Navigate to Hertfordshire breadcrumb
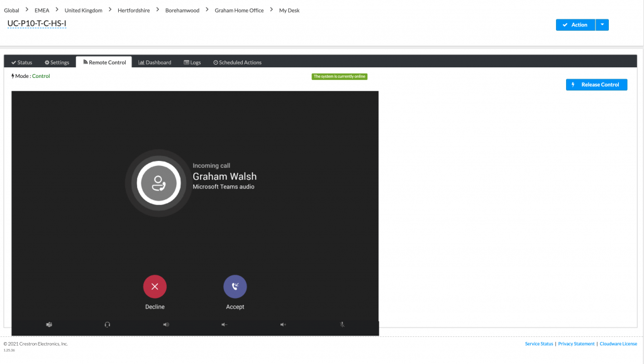 point(134,10)
